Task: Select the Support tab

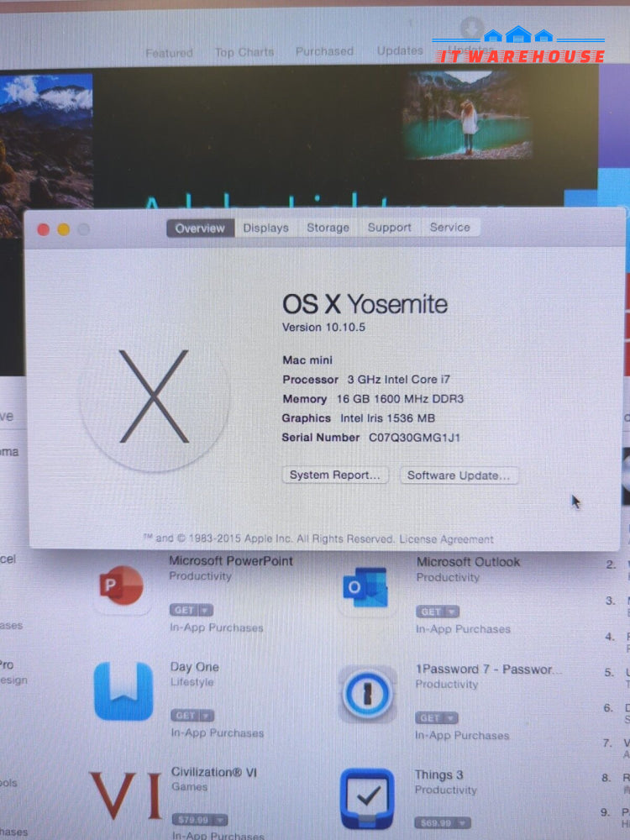Action: 390,228
